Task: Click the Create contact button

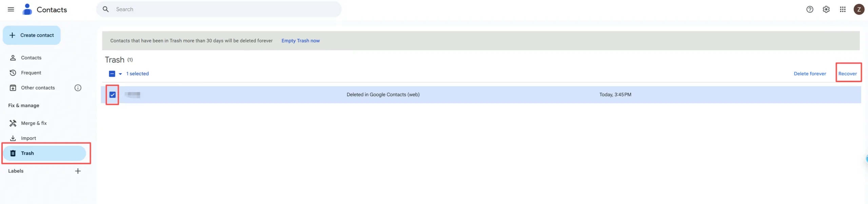Action: pos(32,35)
